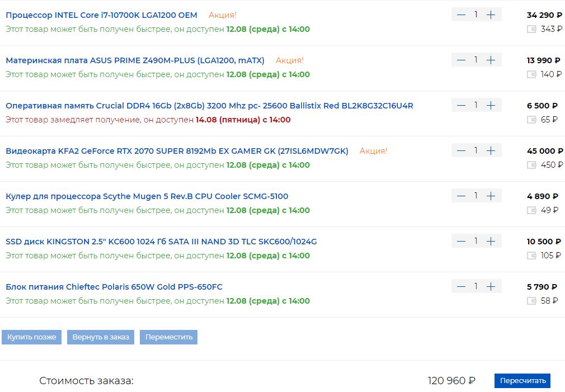Screen dimensions: 565x392
Task: Click green availability notice under KINGSTON SSD
Action: (157, 256)
